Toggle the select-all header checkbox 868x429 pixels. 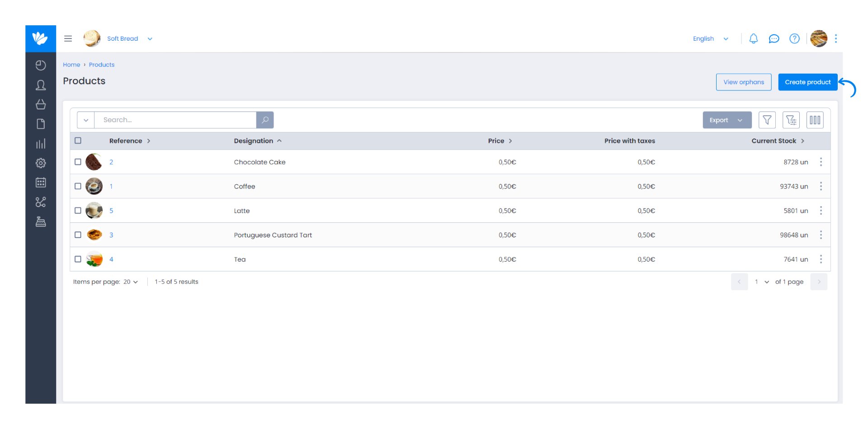[x=78, y=141]
